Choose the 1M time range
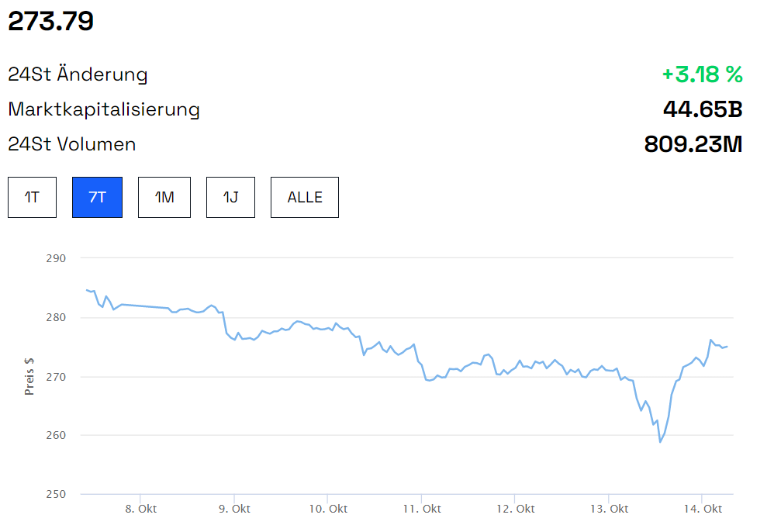The height and width of the screenshot is (532, 774). [x=164, y=197]
